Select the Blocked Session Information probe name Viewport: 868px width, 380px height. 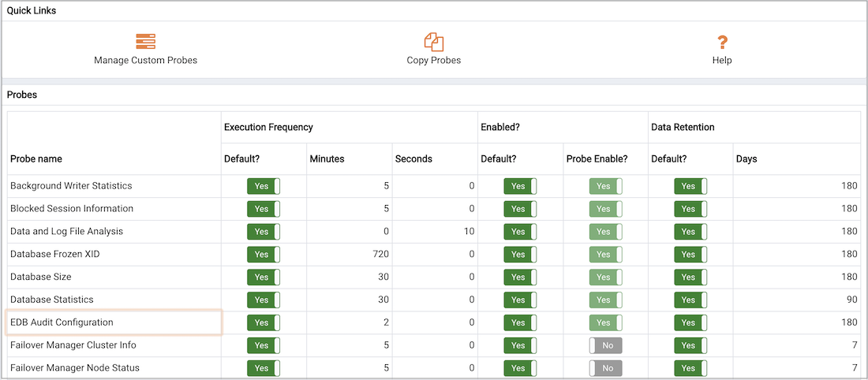point(72,209)
